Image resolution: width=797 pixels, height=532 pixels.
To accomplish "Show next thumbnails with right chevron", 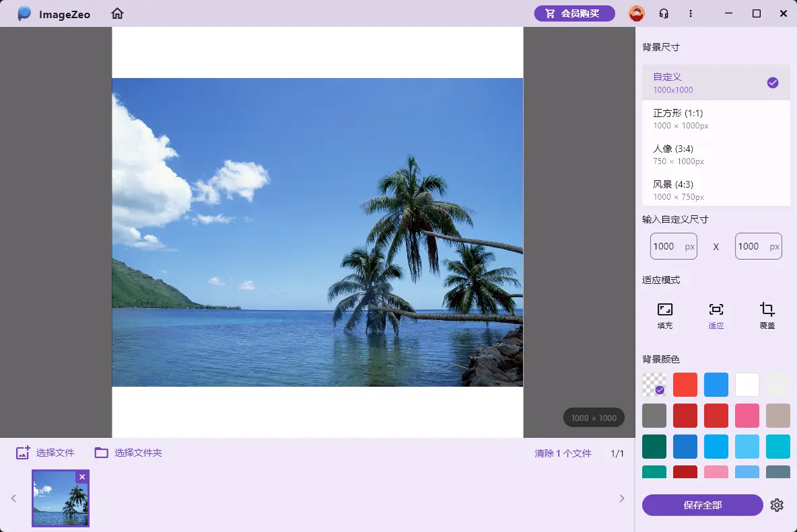I will click(x=622, y=498).
